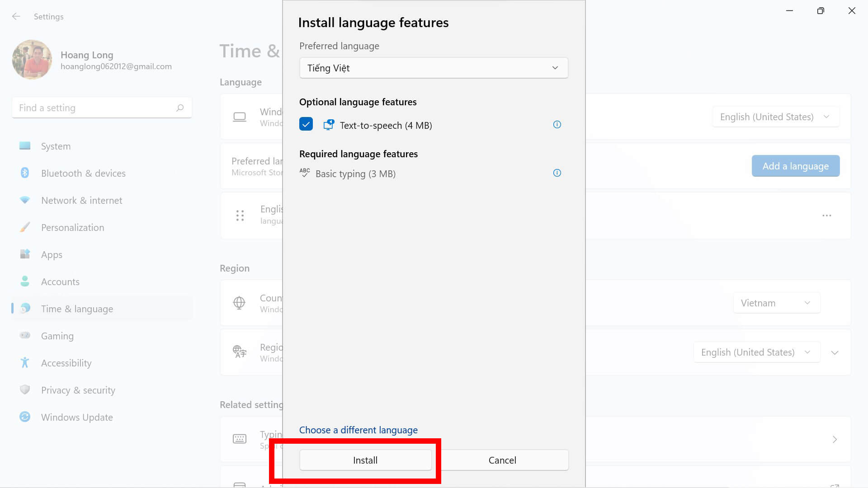Click the Text-to-speech info icon

point(557,125)
